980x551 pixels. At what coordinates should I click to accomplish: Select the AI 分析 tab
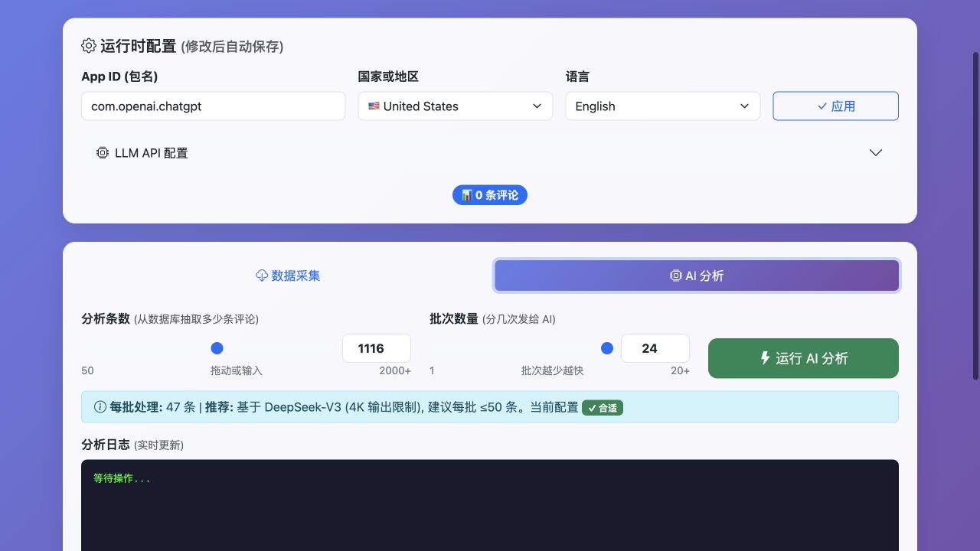[x=697, y=275]
